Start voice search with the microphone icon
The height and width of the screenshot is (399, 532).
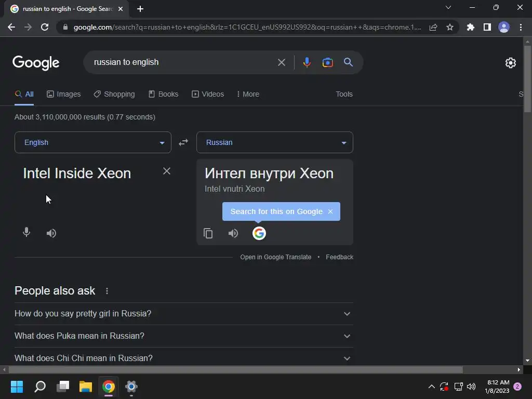pyautogui.click(x=307, y=62)
